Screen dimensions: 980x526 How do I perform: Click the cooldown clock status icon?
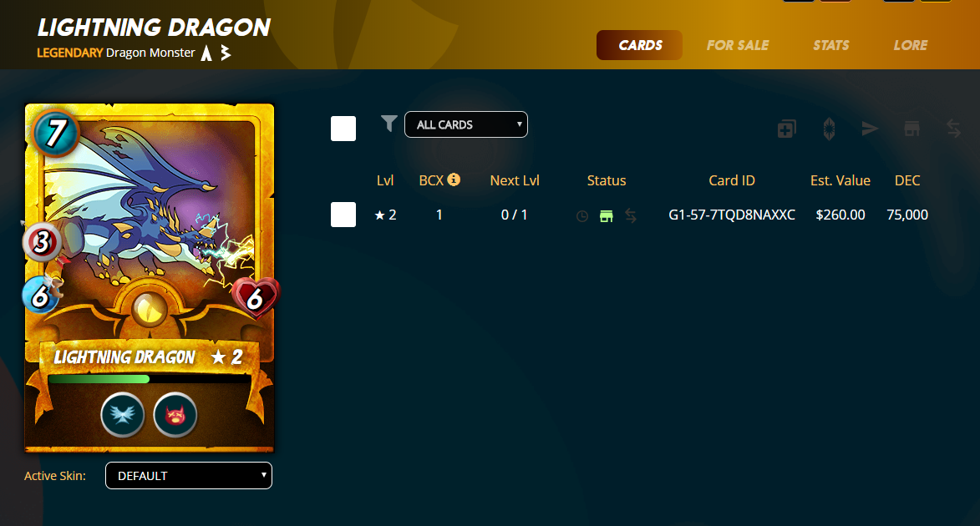pyautogui.click(x=581, y=216)
